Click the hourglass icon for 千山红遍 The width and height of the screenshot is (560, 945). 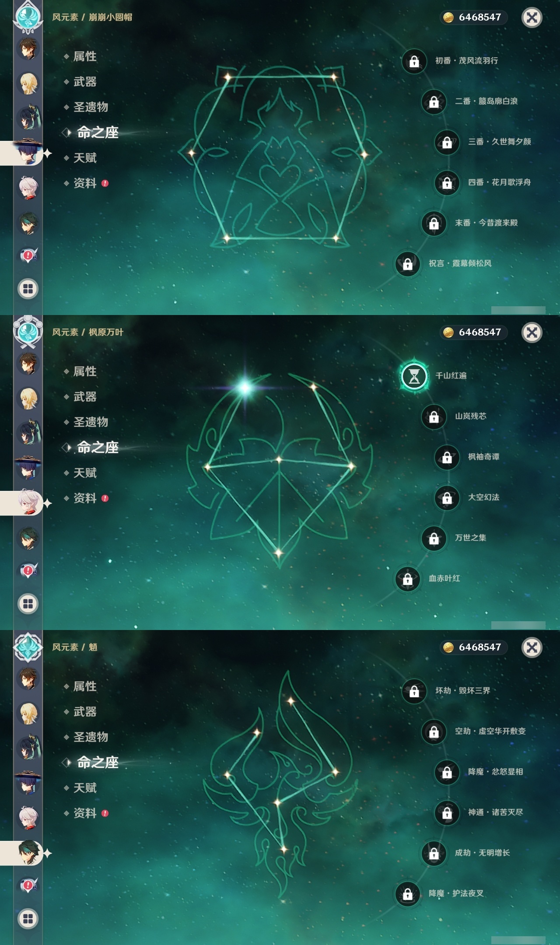pos(414,376)
